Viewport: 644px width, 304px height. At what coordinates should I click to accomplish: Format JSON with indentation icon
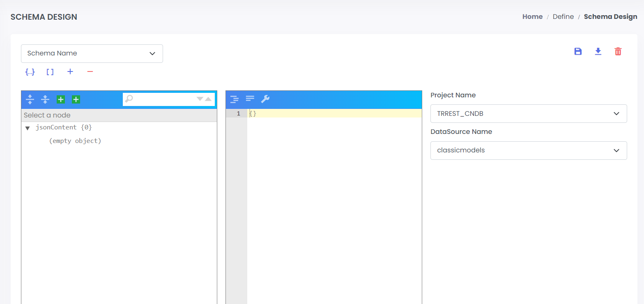click(x=235, y=99)
